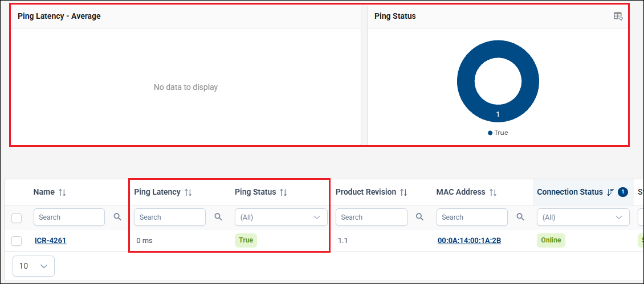Toggle the True legend item under the chart
The image size is (644, 284).
pyautogui.click(x=498, y=133)
